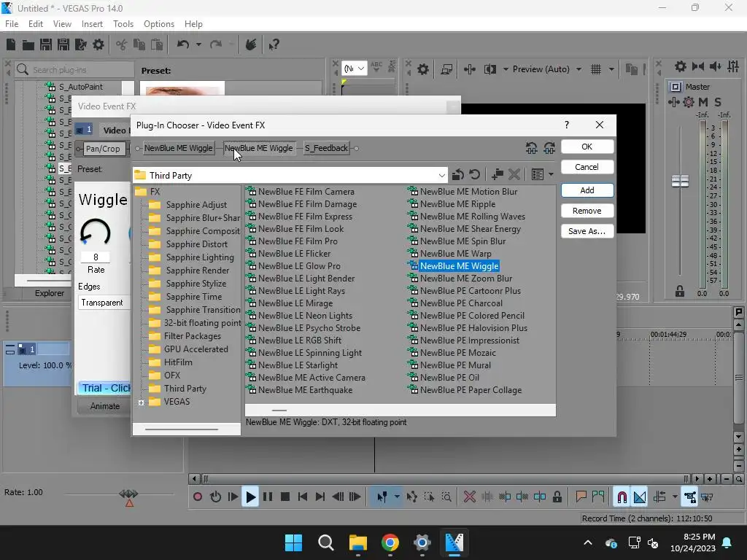
Task: Click the Cut scissors icon in toolbar
Action: [x=122, y=44]
